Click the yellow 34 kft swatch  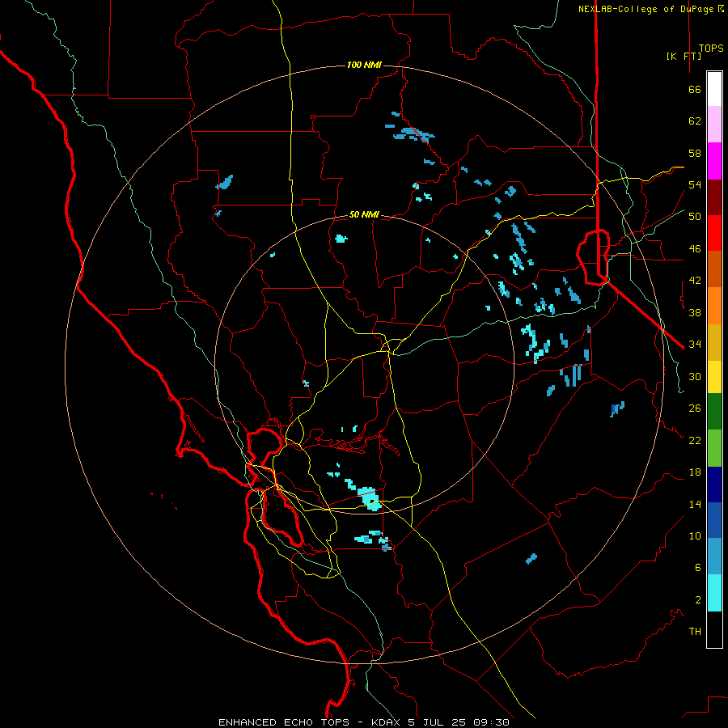point(714,377)
